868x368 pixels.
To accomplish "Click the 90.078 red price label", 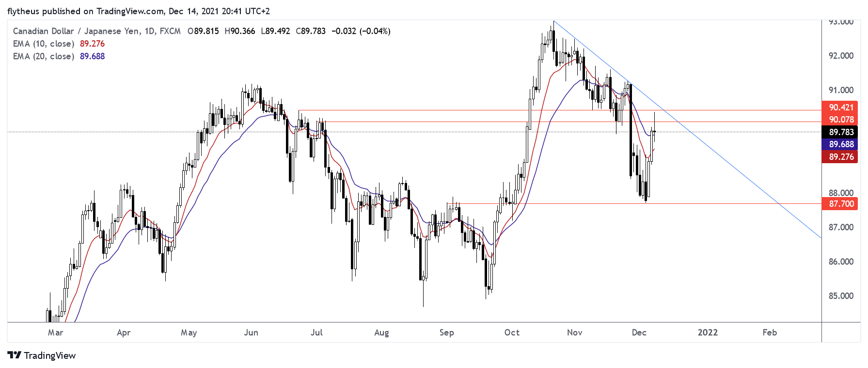I will [840, 120].
